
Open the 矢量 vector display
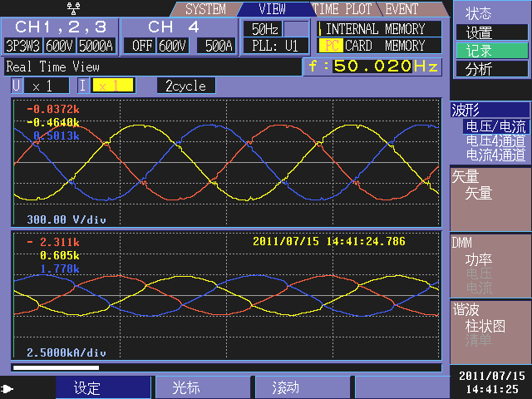(x=479, y=193)
